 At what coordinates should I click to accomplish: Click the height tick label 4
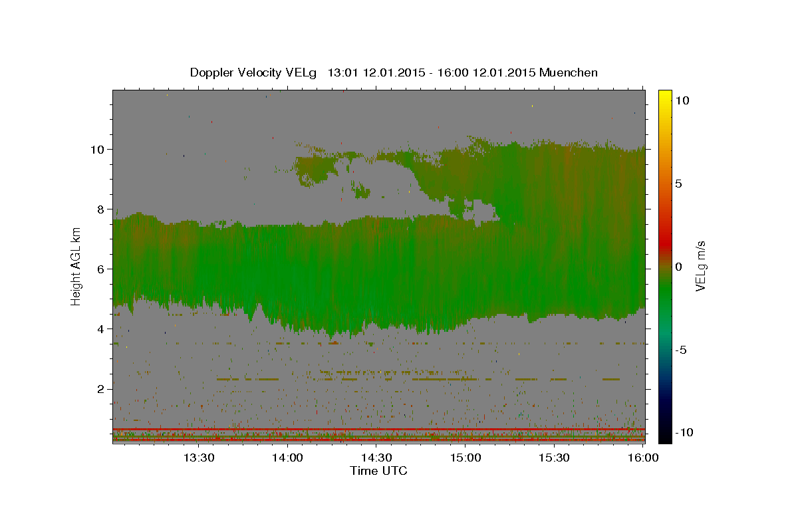click(102, 329)
